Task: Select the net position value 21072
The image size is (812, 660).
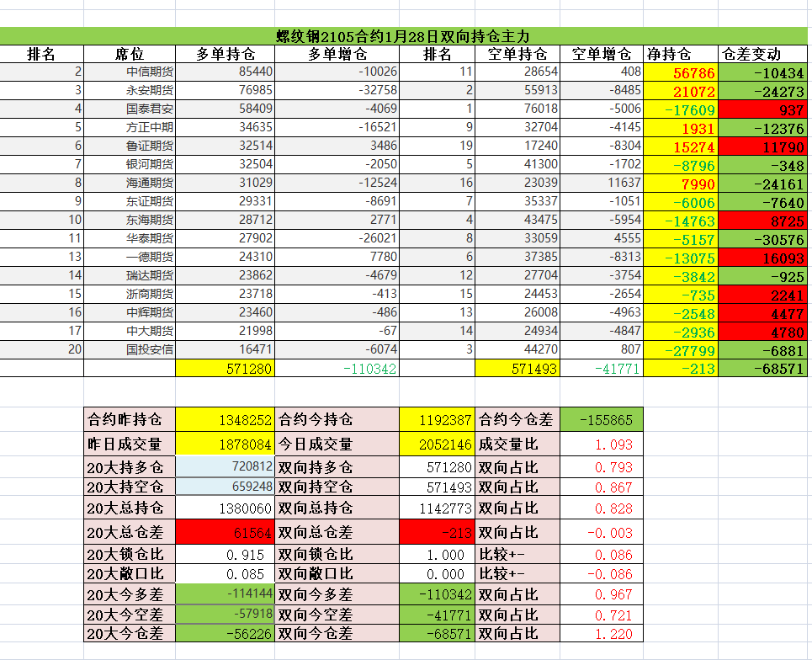Action: (x=681, y=90)
